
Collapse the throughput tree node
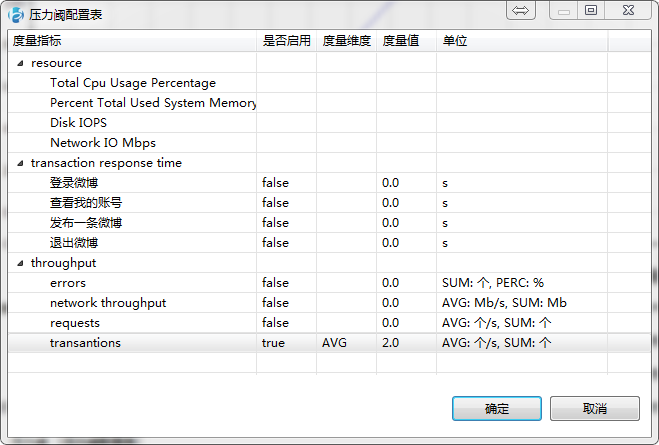(x=20, y=263)
